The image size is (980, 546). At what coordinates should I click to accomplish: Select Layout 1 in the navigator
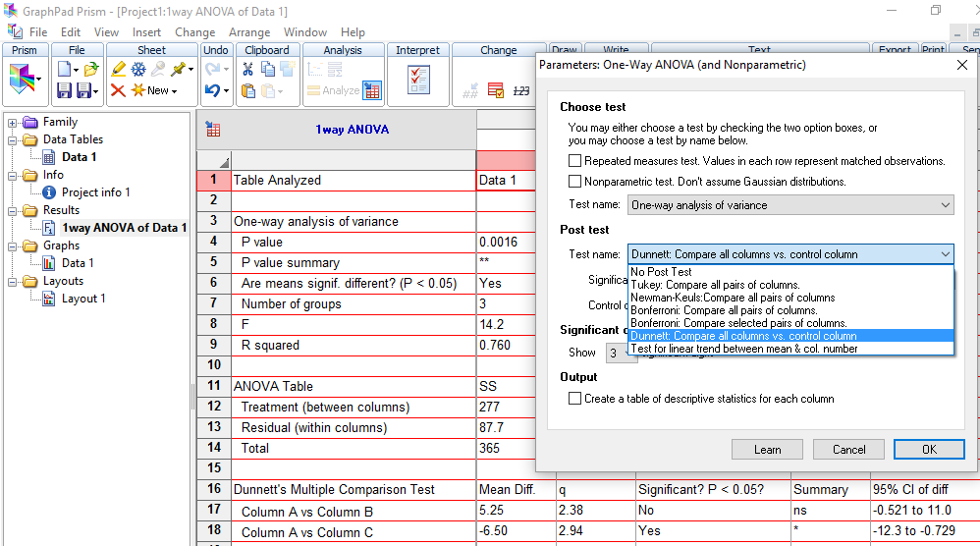[83, 299]
